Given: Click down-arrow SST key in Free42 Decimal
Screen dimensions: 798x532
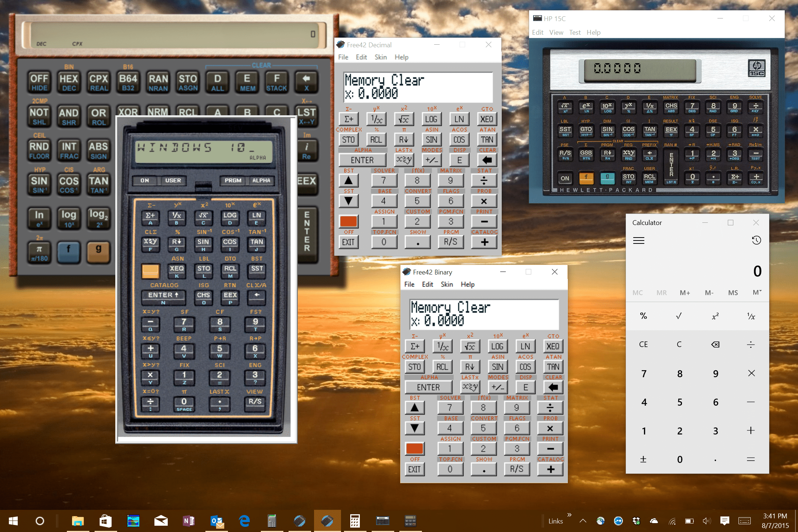Looking at the screenshot, I should tap(348, 201).
